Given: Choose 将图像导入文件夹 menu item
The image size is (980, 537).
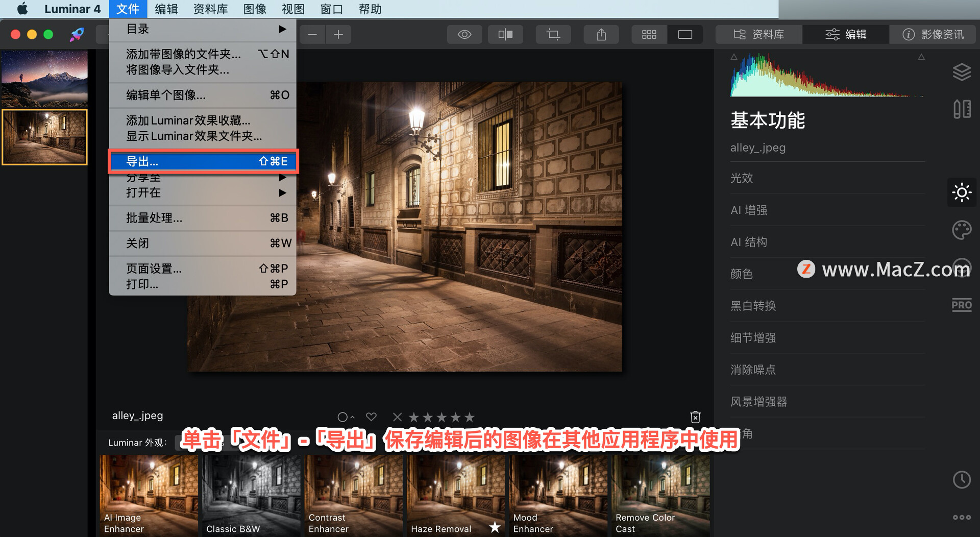Looking at the screenshot, I should 203,69.
